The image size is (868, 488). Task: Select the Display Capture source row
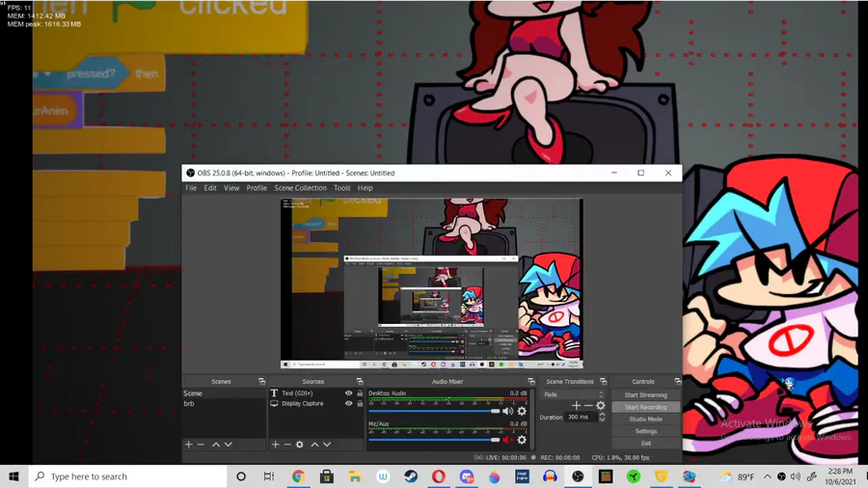pyautogui.click(x=316, y=403)
